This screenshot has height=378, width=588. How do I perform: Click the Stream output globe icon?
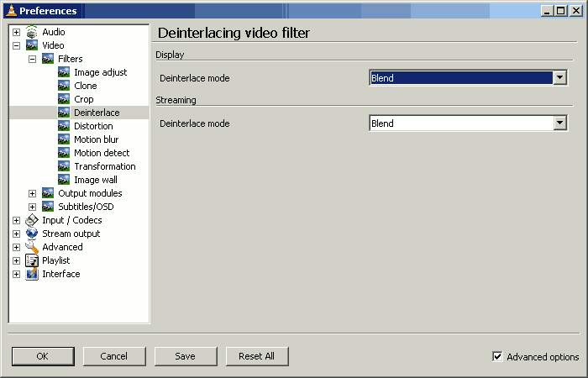[32, 234]
